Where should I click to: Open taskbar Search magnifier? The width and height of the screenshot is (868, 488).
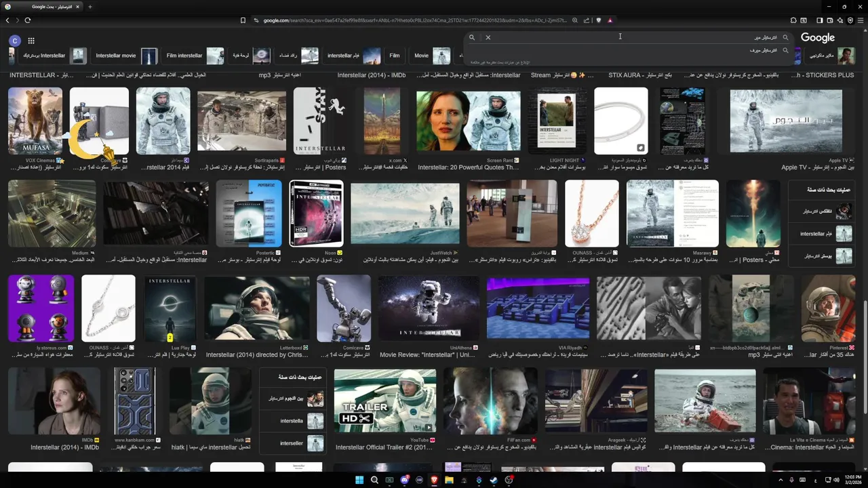tap(374, 480)
